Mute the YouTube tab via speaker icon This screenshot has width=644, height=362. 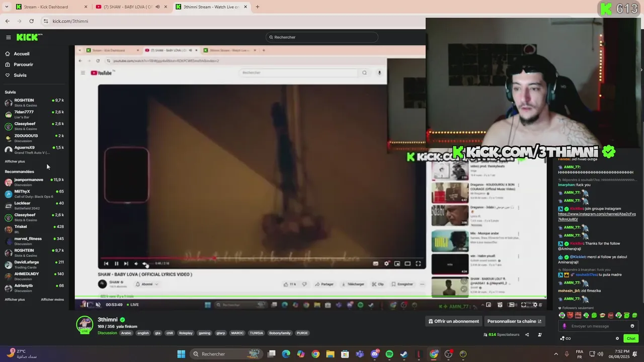[157, 7]
